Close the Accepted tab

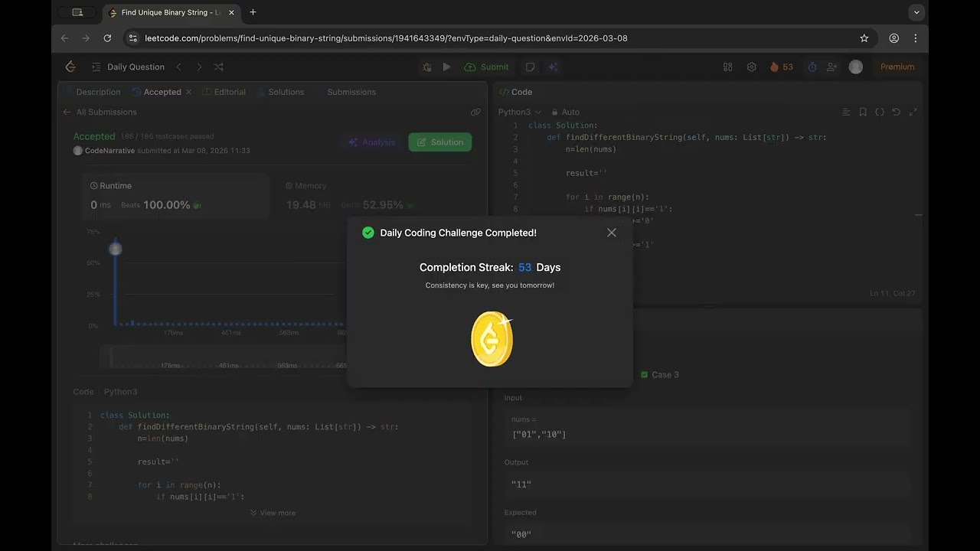click(188, 92)
